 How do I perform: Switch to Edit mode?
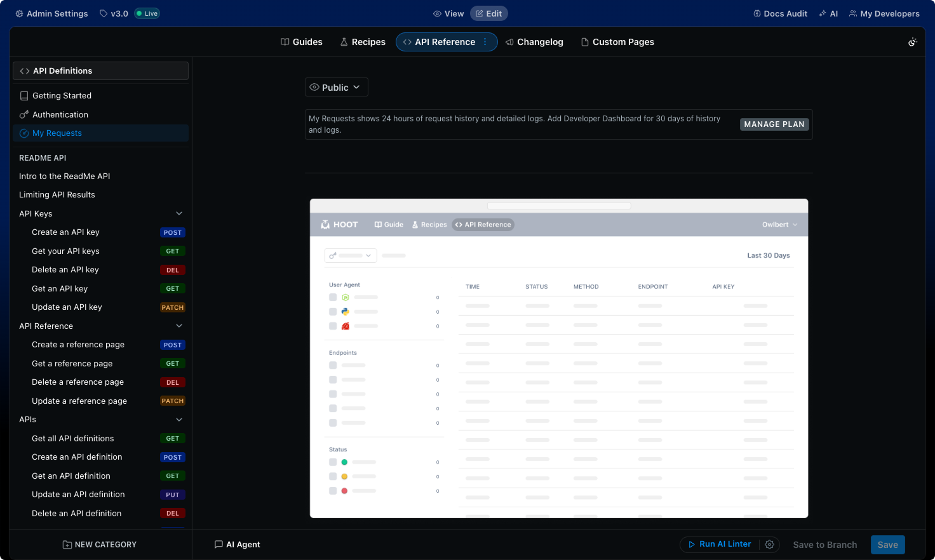489,13
